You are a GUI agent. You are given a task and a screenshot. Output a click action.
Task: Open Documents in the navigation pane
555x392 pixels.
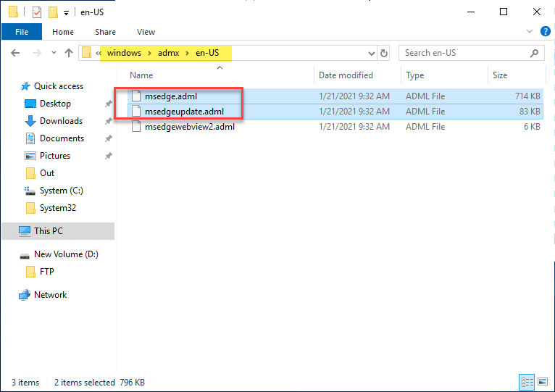point(62,138)
